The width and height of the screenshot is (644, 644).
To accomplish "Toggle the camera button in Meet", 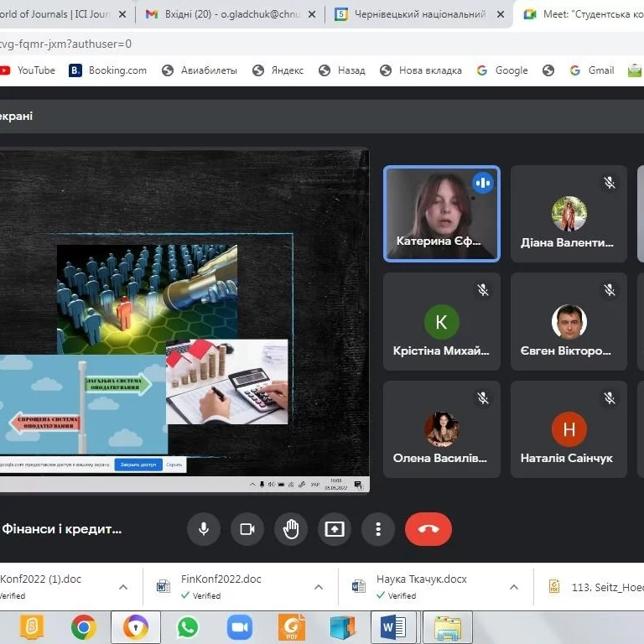I will 247,529.
